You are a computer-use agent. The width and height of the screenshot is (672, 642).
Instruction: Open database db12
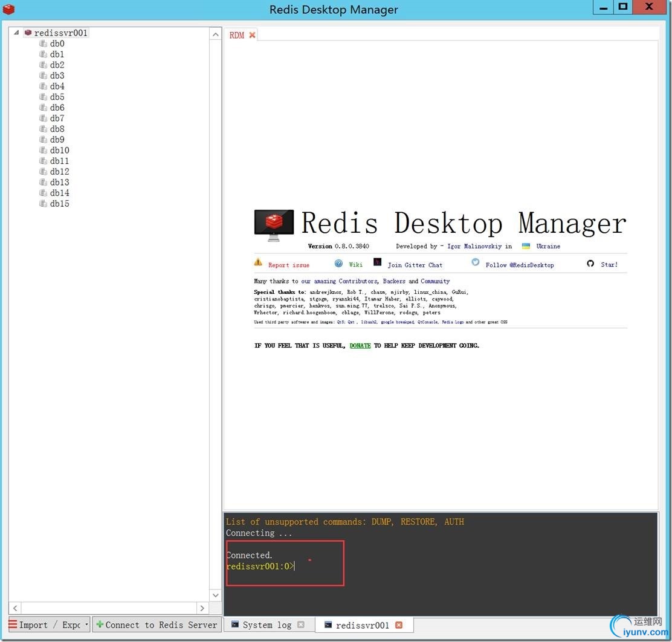pyautogui.click(x=60, y=172)
